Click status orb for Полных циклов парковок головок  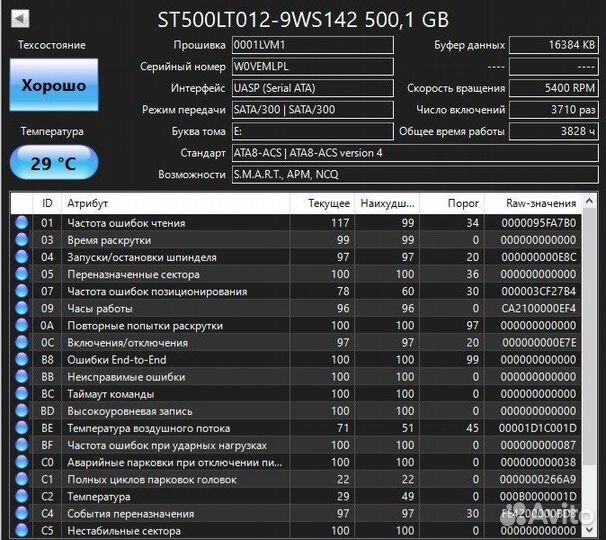pos(22,479)
